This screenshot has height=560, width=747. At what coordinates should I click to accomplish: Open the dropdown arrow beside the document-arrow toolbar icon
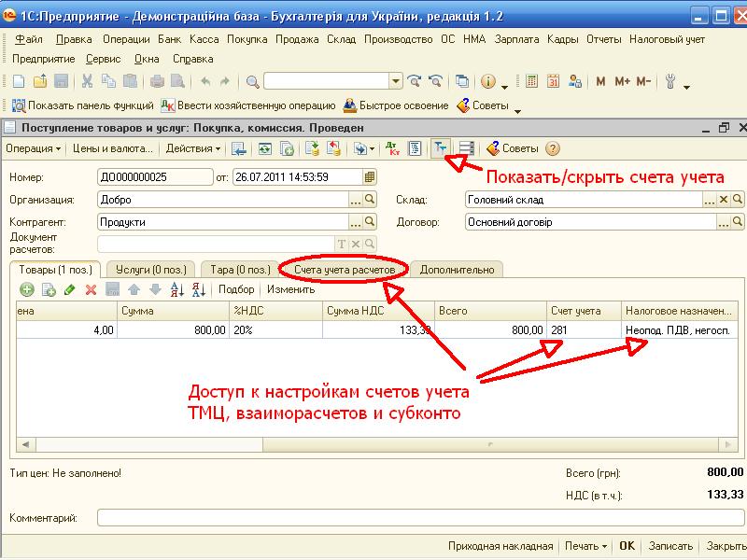coord(372,149)
